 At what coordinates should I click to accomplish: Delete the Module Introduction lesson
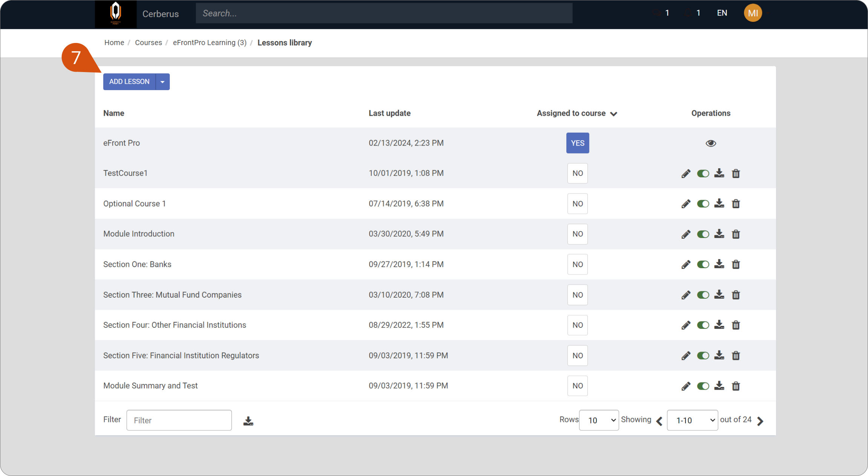click(736, 234)
